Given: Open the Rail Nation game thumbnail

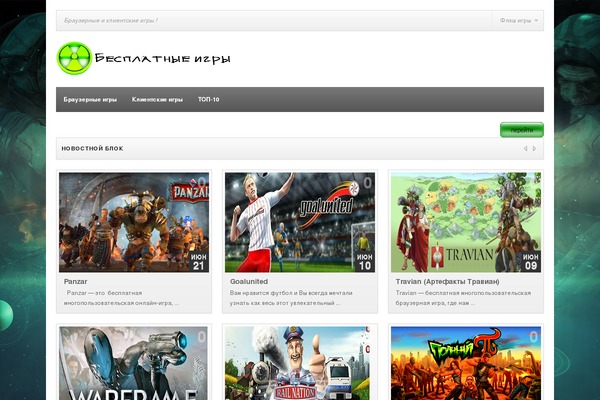Looking at the screenshot, I should tap(297, 363).
